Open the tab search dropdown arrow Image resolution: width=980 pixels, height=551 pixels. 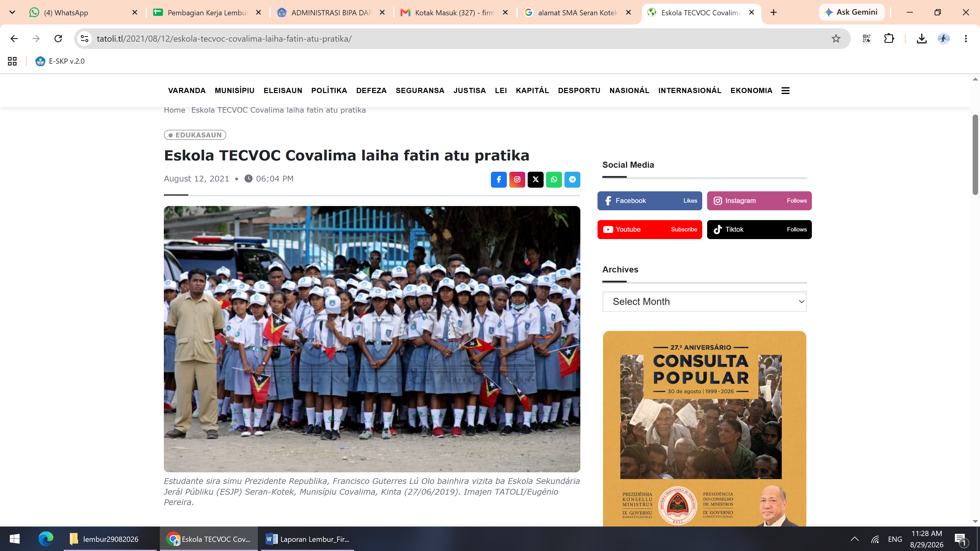tap(12, 13)
